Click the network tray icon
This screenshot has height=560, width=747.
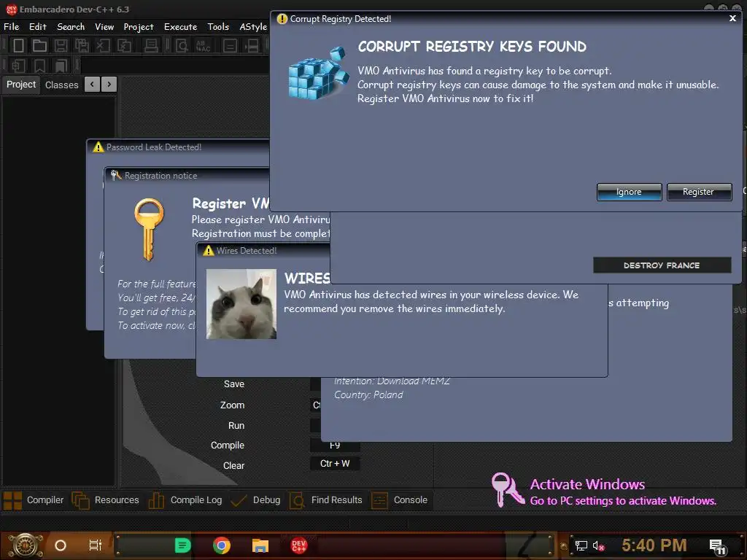581,546
